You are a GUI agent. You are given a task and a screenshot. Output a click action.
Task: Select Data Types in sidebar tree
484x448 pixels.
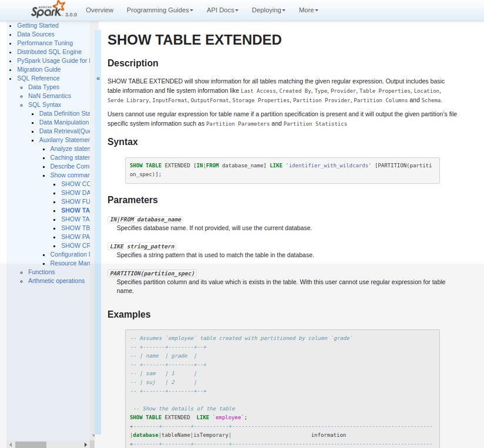tap(43, 87)
